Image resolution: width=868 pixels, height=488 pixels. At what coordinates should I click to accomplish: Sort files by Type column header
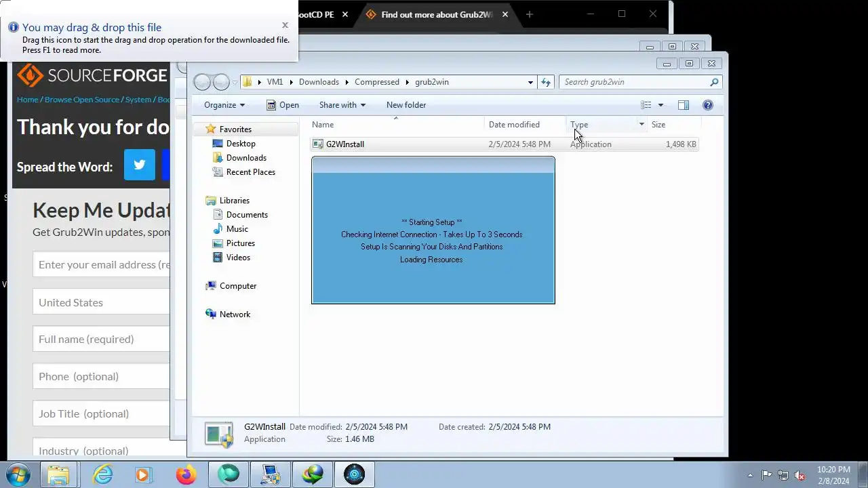point(579,125)
